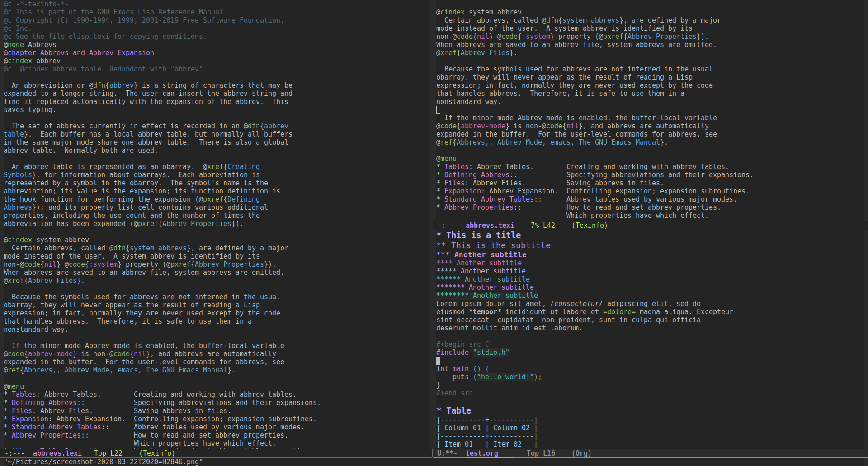Click the '@pxref{Defining' cross-reference
This screenshot has width=868, height=466.
pos(229,199)
